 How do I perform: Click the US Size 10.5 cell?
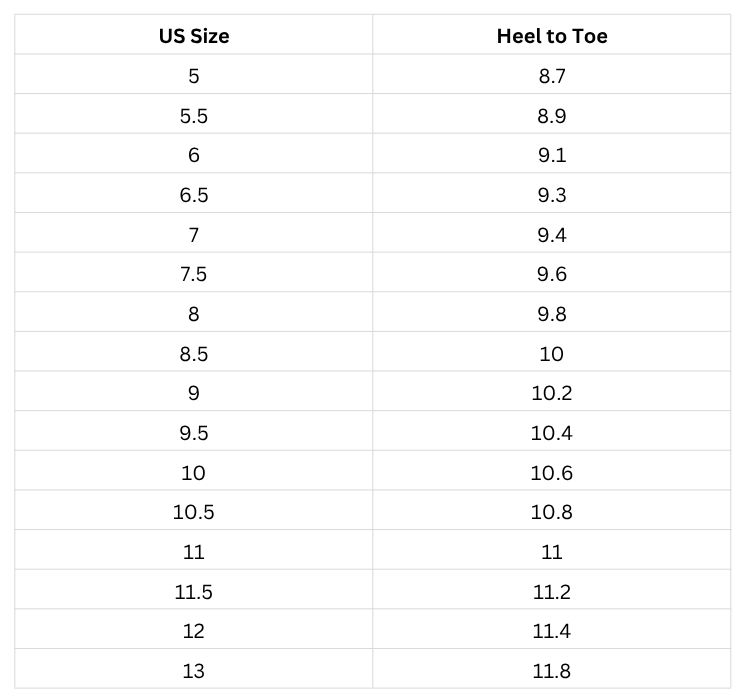click(x=194, y=512)
